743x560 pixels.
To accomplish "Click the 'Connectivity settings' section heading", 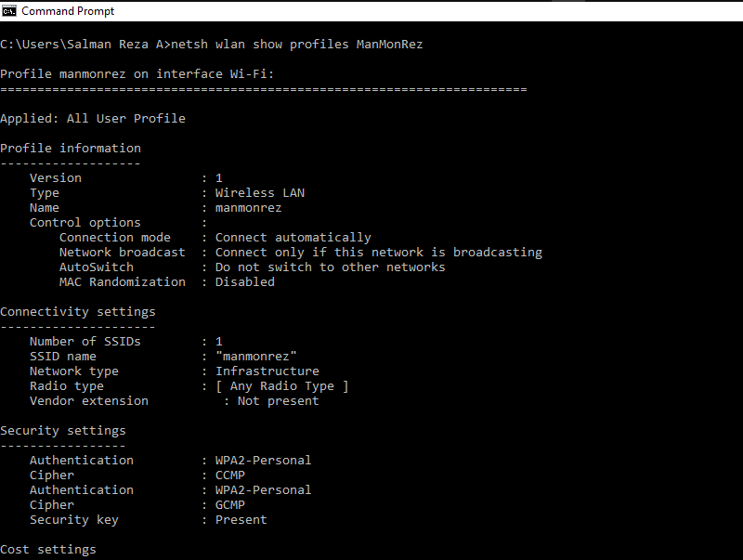I will (78, 312).
